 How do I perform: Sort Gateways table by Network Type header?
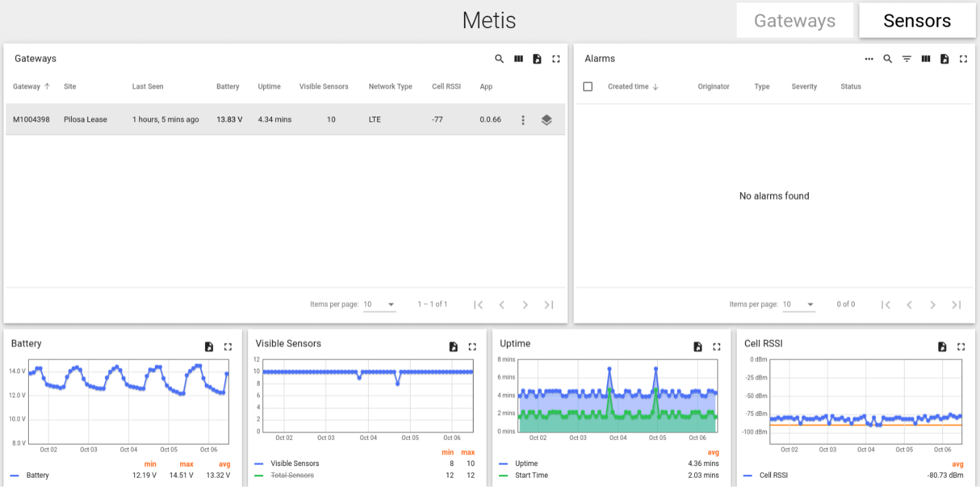click(391, 87)
